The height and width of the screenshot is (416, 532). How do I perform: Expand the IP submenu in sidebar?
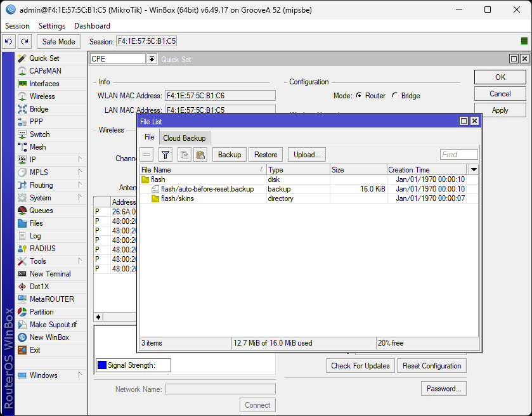coord(80,160)
